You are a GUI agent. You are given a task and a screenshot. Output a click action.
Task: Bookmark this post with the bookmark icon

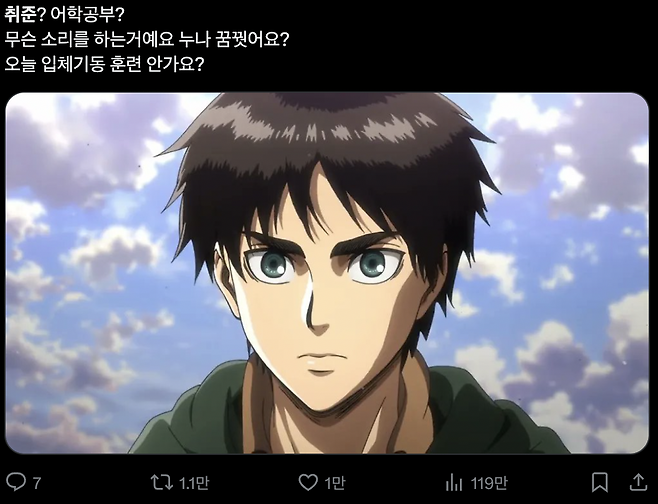(600, 482)
